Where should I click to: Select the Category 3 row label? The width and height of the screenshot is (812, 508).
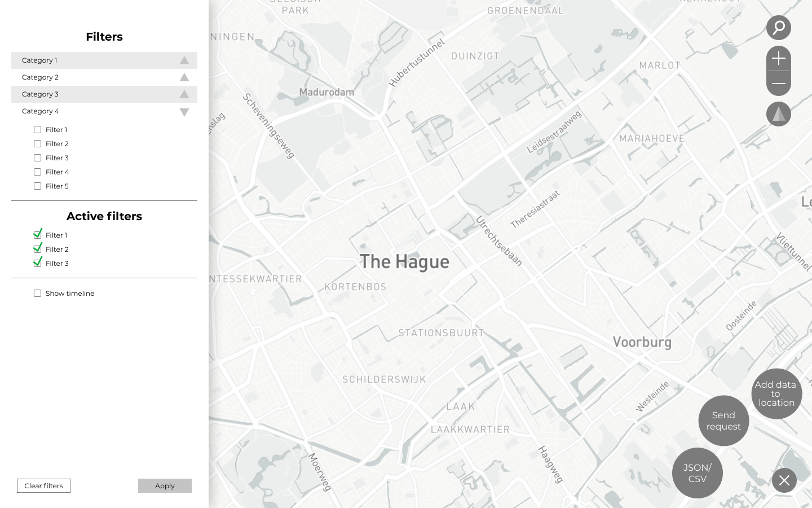coord(40,94)
